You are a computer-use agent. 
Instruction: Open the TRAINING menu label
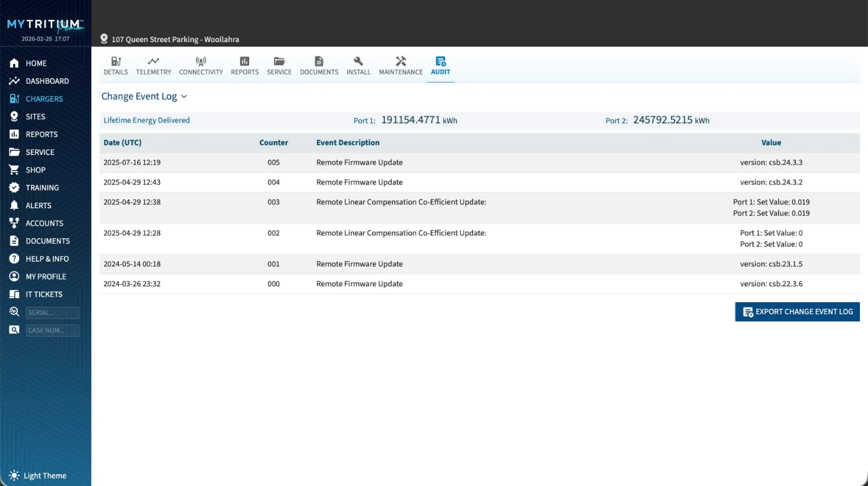42,188
